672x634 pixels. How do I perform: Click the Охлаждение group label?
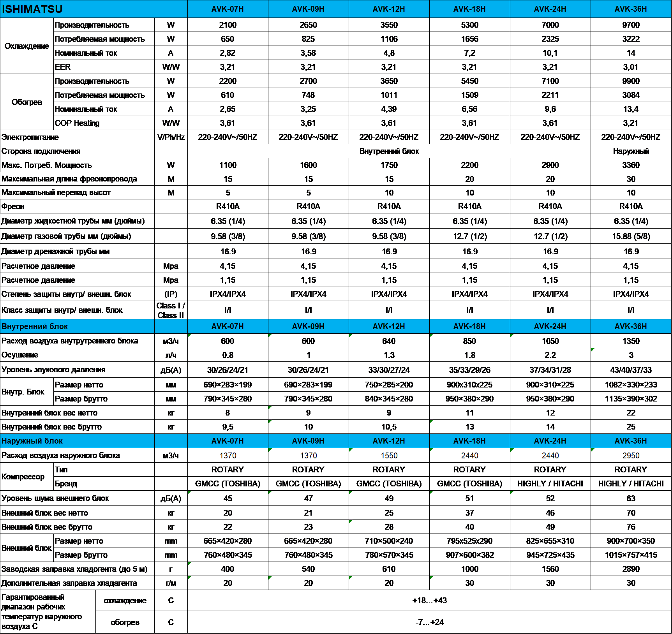pos(27,46)
